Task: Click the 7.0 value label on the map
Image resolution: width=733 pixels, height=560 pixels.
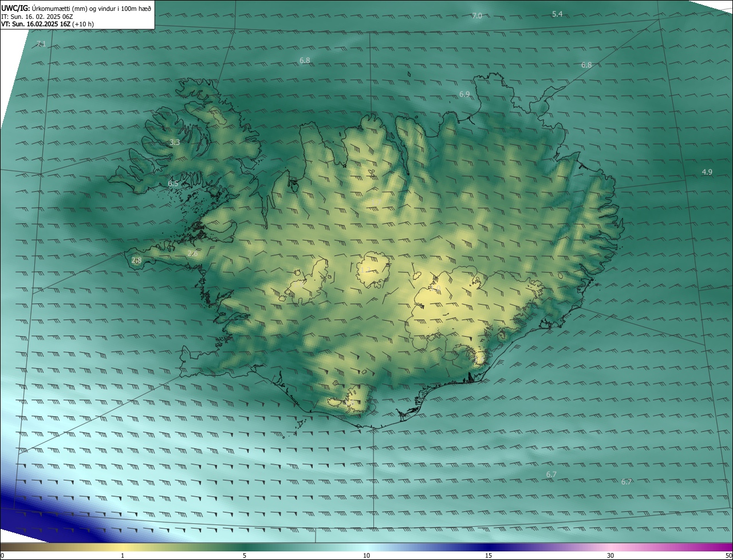Action: [x=477, y=15]
